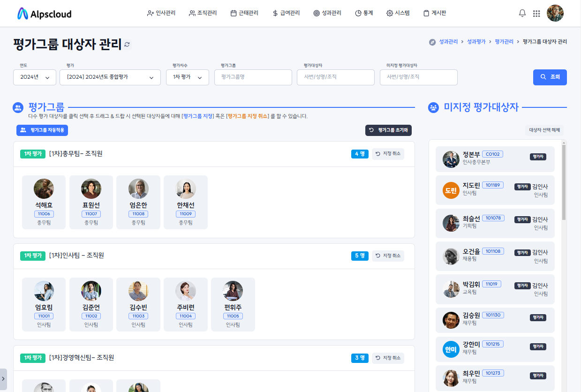Open the 급여관리 menu
This screenshot has width=581, height=392.
pyautogui.click(x=286, y=13)
